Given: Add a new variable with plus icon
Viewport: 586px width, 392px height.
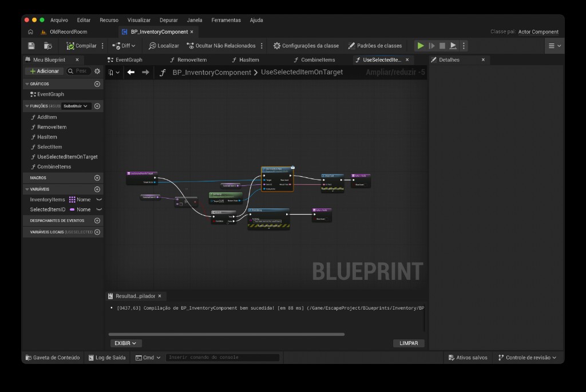Looking at the screenshot, I should pyautogui.click(x=97, y=189).
